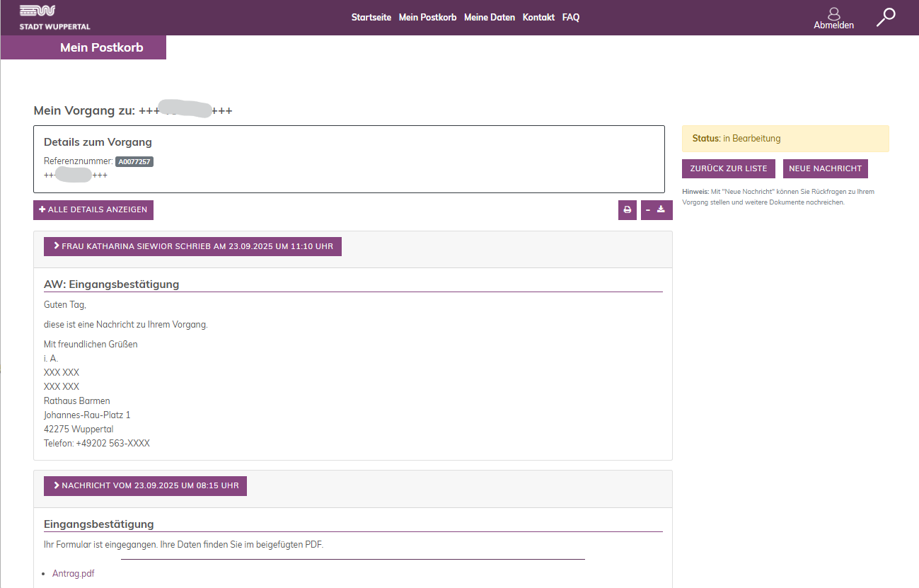919x588 pixels.
Task: Print the Vorgang using the printer icon
Action: pyautogui.click(x=627, y=210)
